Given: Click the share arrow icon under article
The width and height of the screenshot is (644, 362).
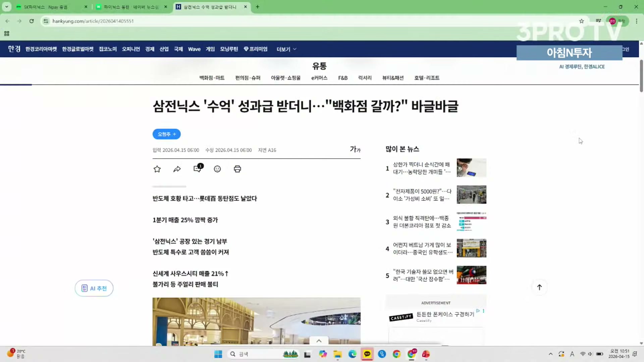Looking at the screenshot, I should pyautogui.click(x=177, y=169).
